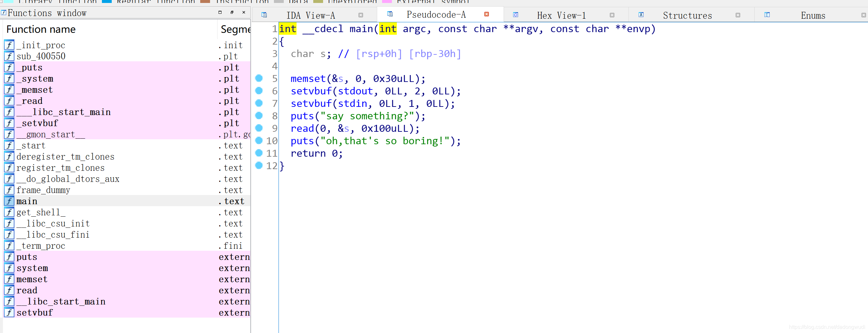Toggle breakpoint on line 10 puts
This screenshot has height=333, width=868.
[259, 141]
